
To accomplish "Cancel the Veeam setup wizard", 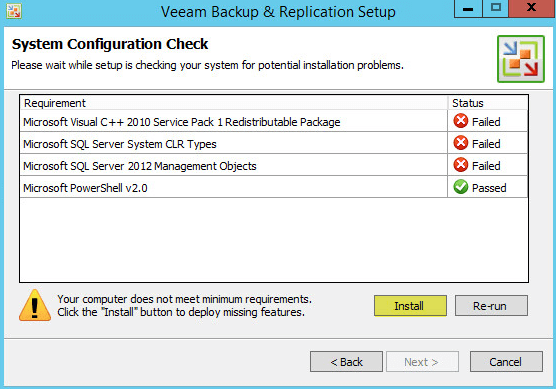I will coord(506,362).
